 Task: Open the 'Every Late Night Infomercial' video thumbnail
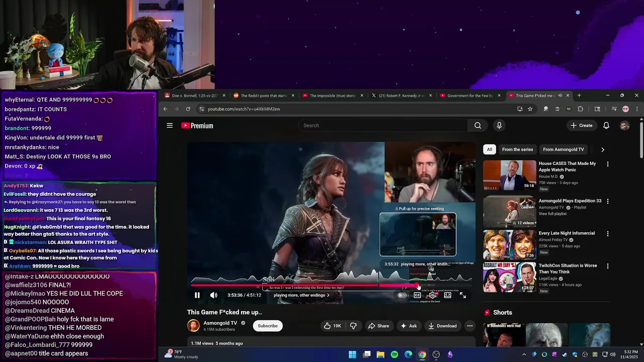point(510,245)
